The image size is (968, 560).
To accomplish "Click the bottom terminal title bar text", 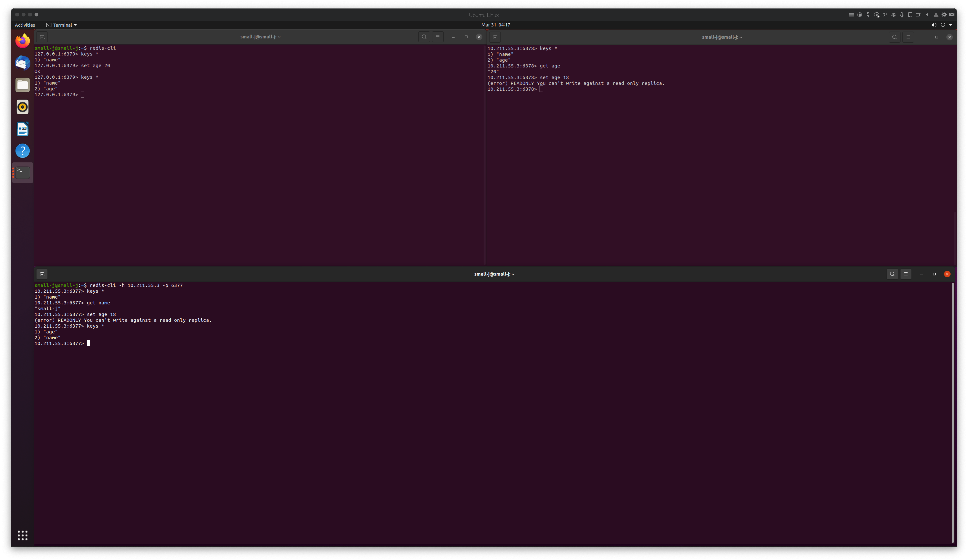I will pos(494,274).
